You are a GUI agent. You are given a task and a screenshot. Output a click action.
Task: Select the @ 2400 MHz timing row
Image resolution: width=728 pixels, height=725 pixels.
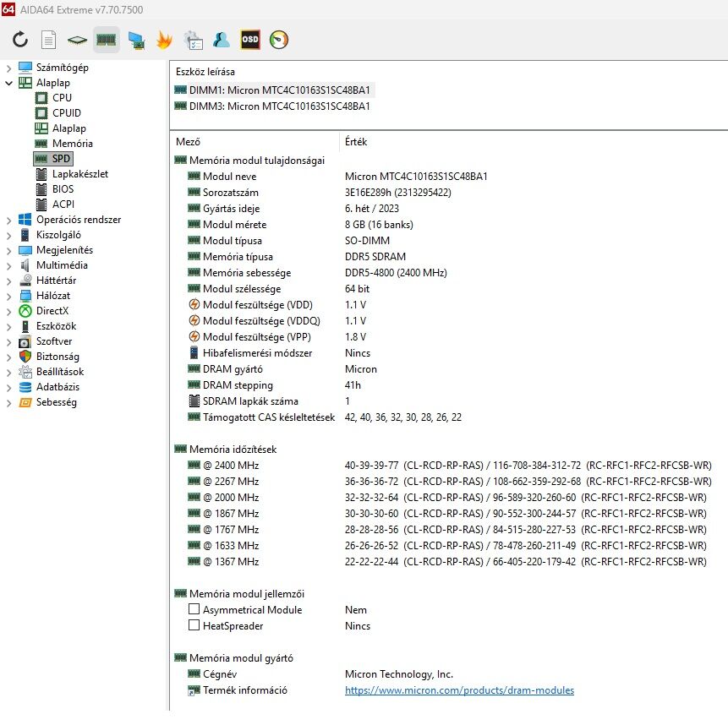[x=450, y=466]
